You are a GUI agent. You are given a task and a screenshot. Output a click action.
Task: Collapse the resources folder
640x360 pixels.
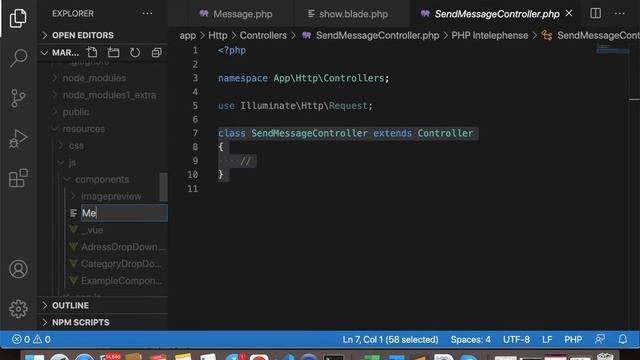(x=84, y=129)
